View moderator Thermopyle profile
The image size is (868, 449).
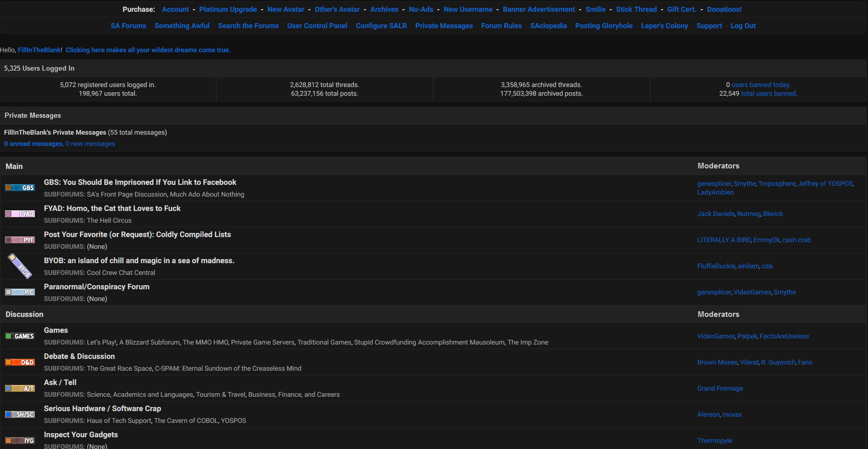[x=715, y=441]
